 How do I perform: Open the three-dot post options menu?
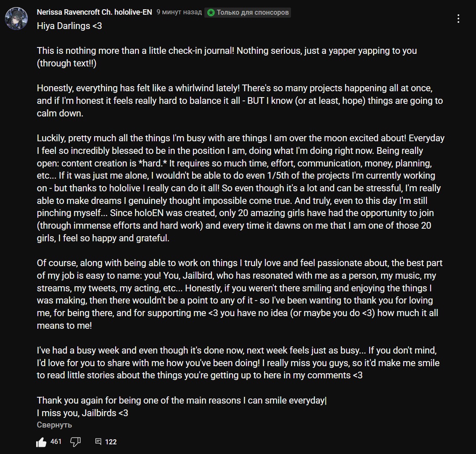(x=458, y=18)
